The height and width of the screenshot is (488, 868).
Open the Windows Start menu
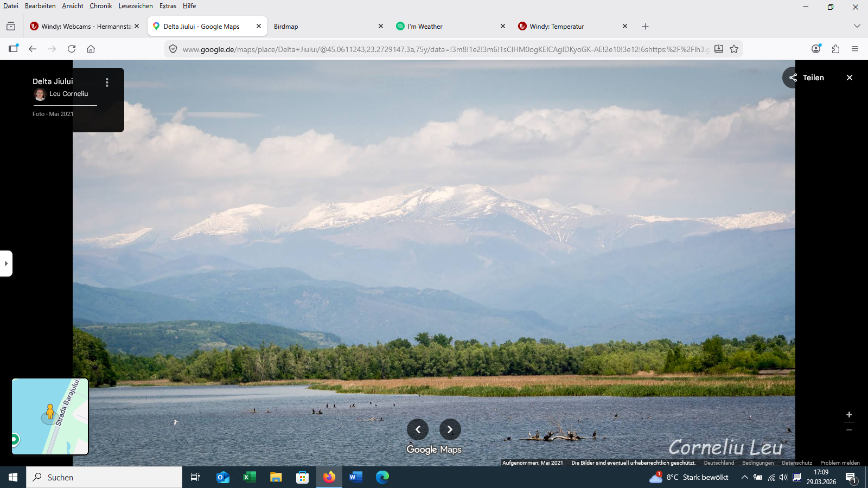pyautogui.click(x=13, y=477)
